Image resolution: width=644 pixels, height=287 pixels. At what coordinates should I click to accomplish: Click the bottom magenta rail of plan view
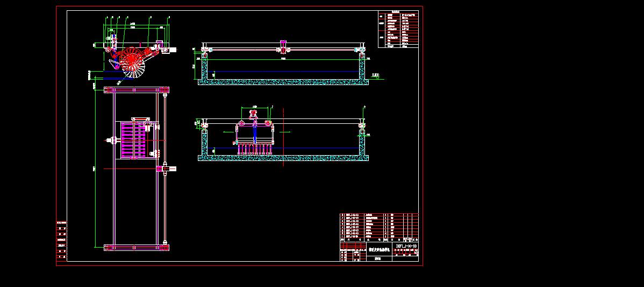click(x=137, y=247)
